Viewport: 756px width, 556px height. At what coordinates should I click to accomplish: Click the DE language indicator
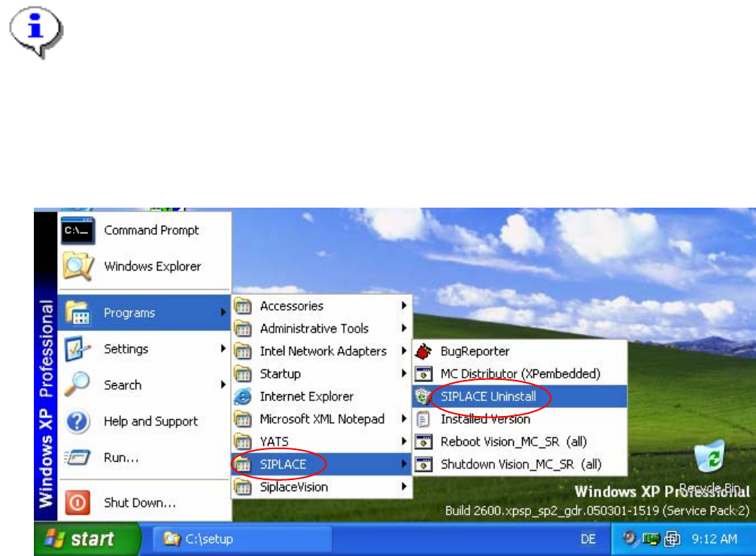587,539
